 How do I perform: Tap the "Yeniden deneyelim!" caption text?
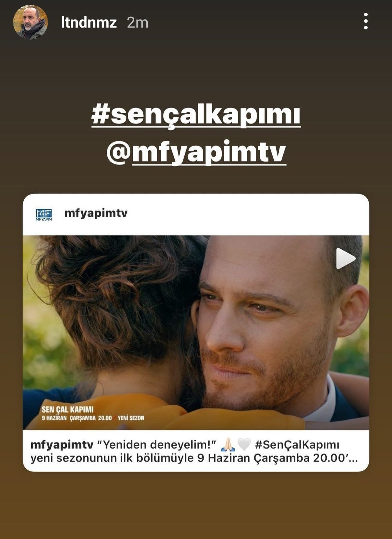(156, 445)
